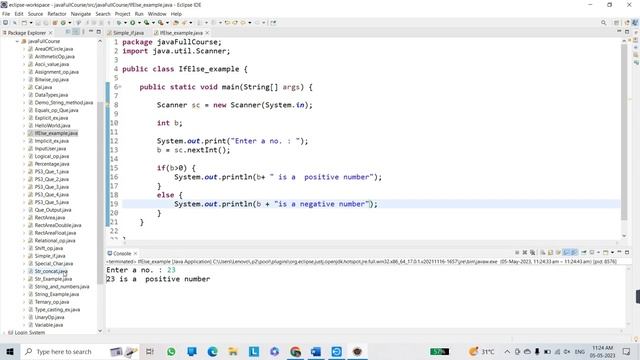Open the File menu
The height and width of the screenshot is (360, 640).
tap(6, 14)
